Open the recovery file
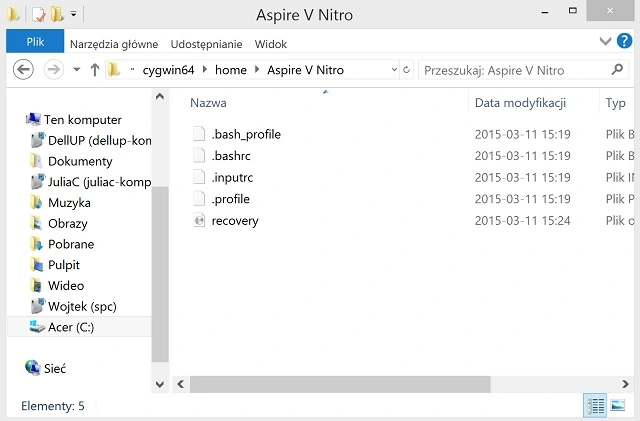Viewport: 640px width, 421px height. [x=235, y=220]
